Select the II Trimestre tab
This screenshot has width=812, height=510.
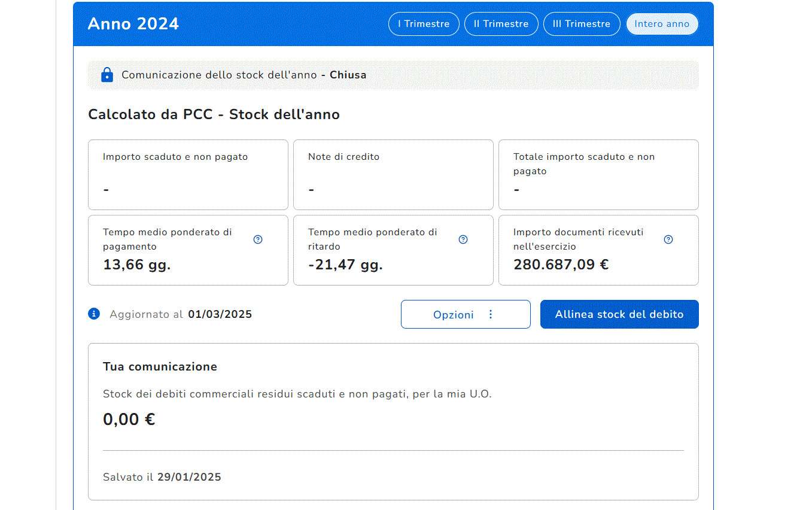coord(501,24)
